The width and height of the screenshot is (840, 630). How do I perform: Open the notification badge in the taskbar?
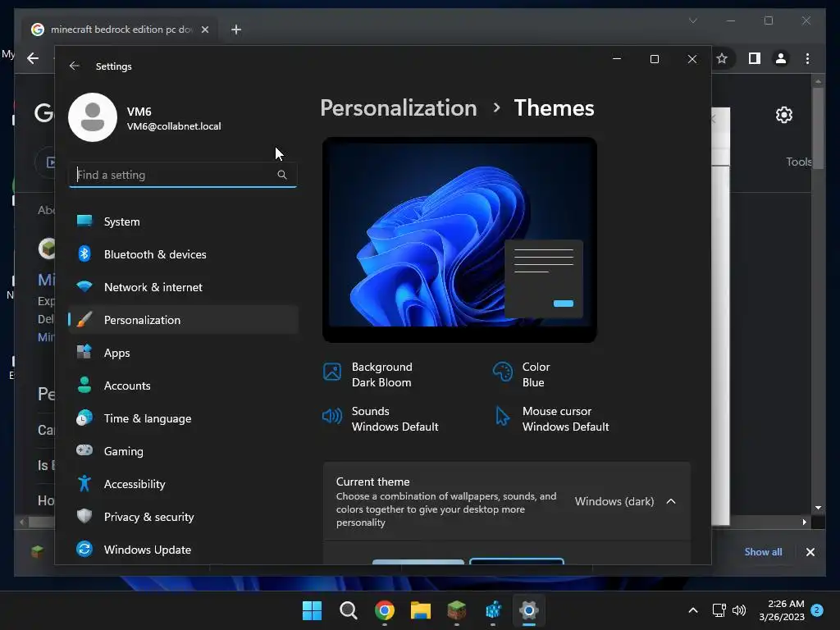pos(817,610)
